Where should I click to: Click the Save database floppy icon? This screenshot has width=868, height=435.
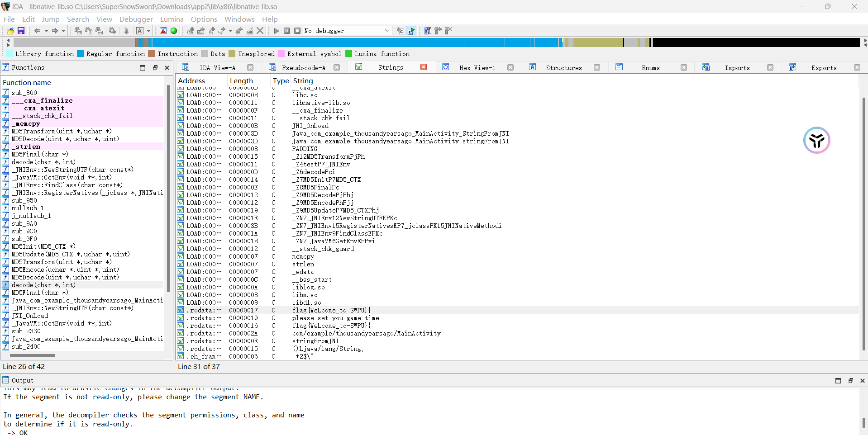click(x=21, y=31)
